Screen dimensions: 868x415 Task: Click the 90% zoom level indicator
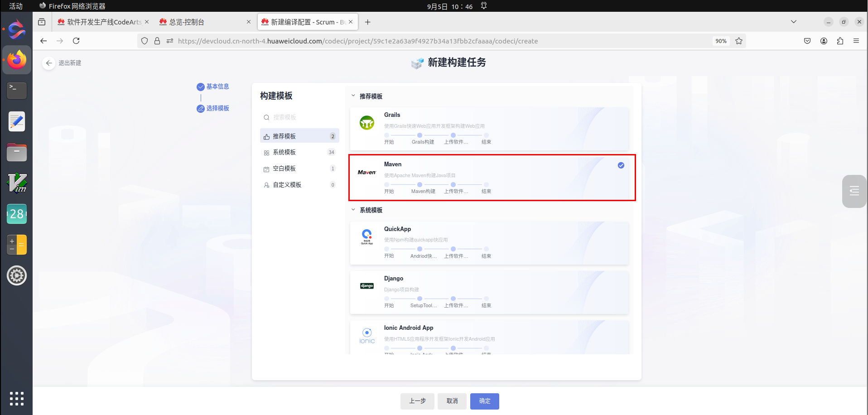tap(721, 41)
